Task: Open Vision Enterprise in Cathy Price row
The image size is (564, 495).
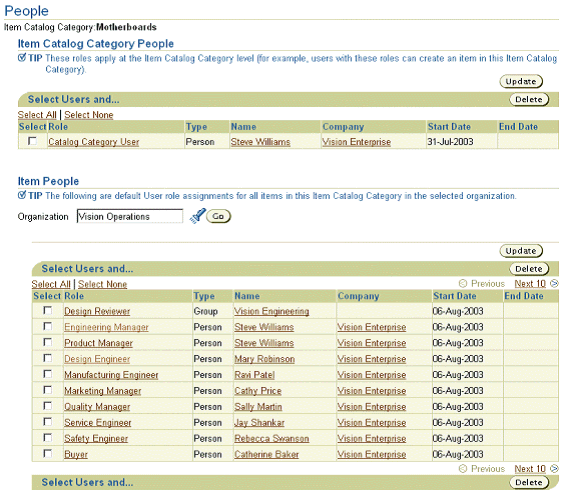Action: tap(372, 391)
